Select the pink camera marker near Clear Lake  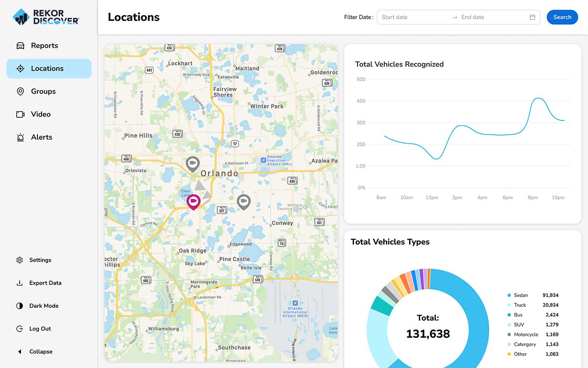pyautogui.click(x=194, y=202)
